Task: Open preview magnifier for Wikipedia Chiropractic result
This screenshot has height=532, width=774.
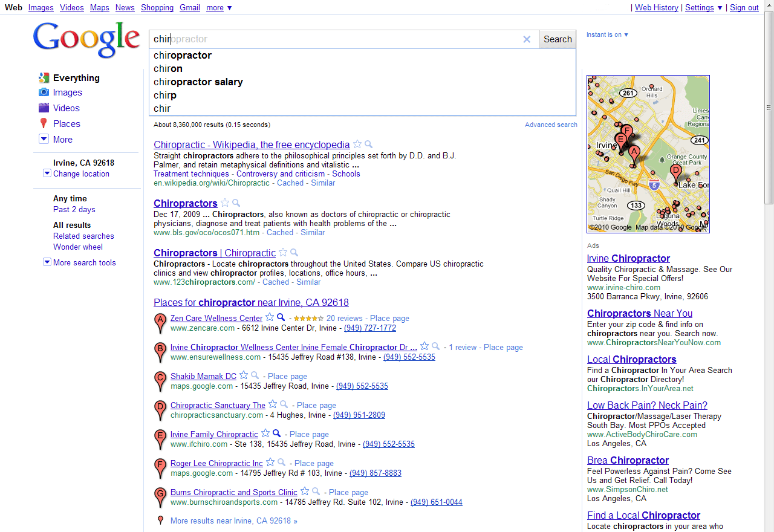Action: point(369,144)
